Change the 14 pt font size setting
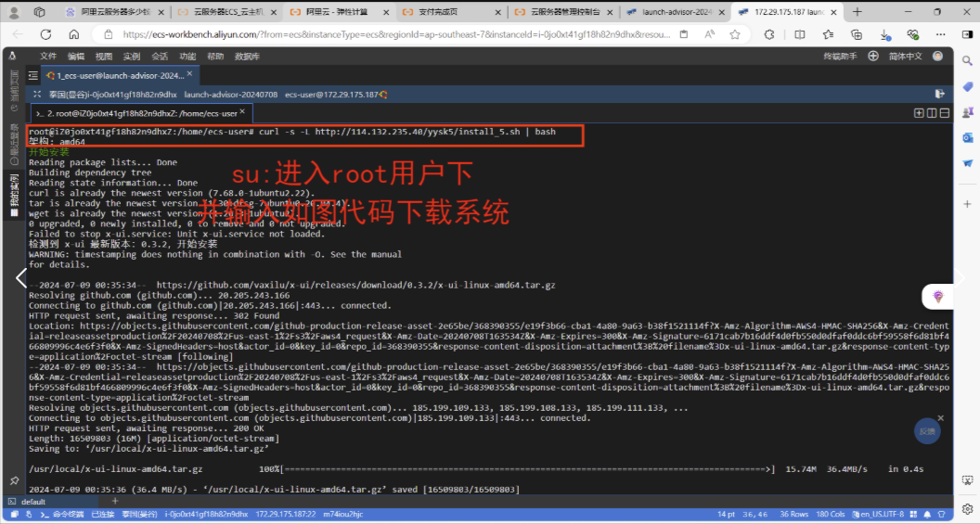The image size is (980, 524). click(726, 514)
